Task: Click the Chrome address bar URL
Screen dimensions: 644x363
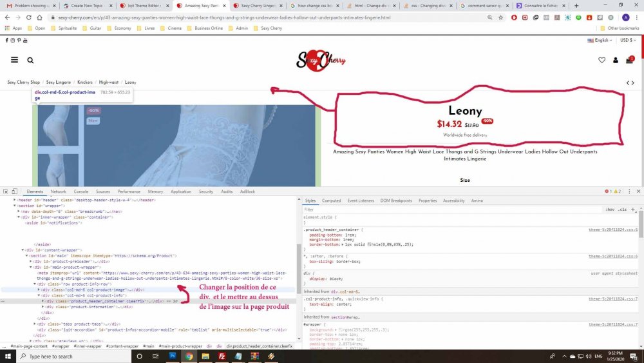Action: [224, 17]
